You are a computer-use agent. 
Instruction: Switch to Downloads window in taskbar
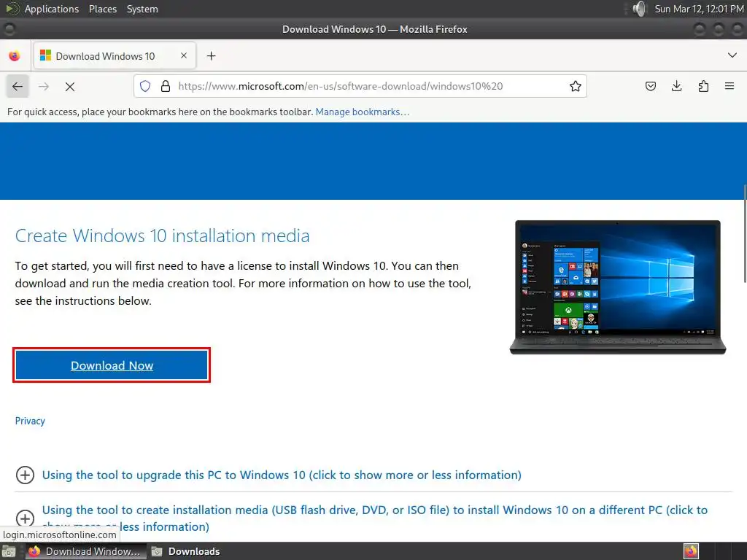[186, 551]
